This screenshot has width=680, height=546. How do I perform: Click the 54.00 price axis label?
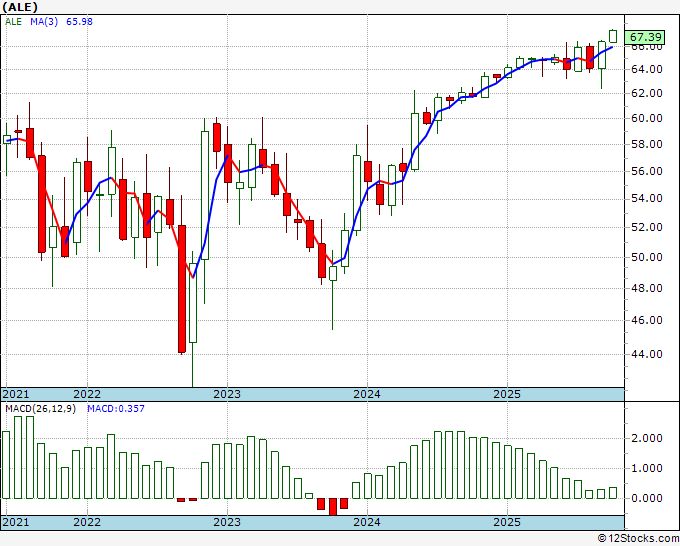[647, 199]
